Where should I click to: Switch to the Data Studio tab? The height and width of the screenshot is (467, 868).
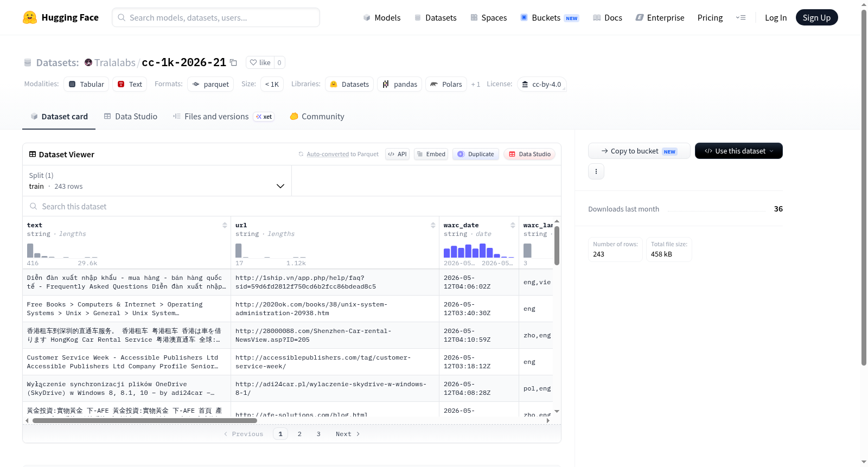(131, 116)
